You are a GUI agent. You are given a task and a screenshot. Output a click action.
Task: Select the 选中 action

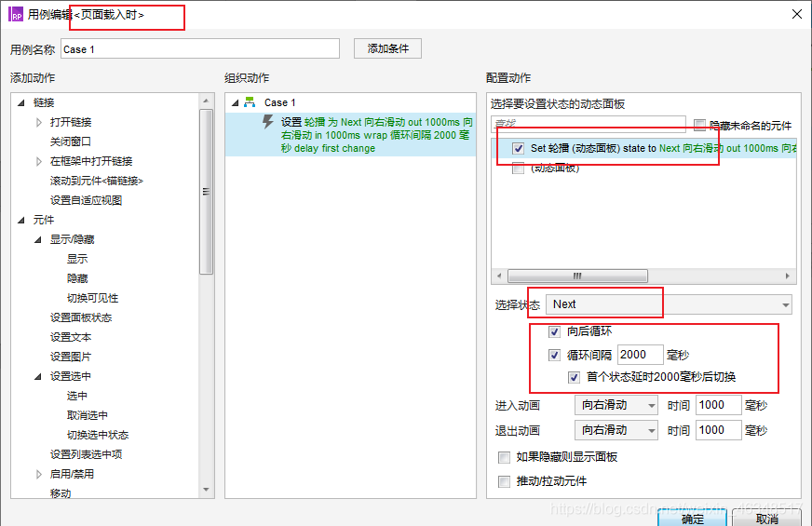[x=77, y=396]
